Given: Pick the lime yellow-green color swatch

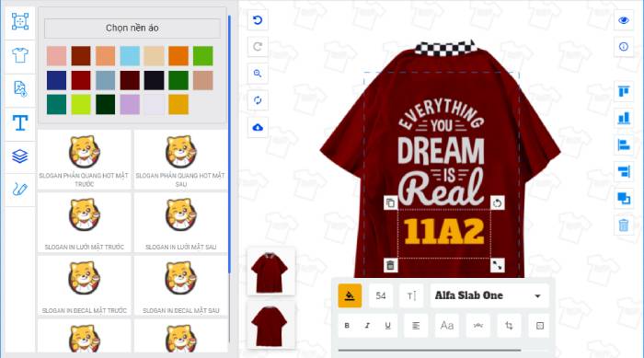Looking at the screenshot, I should [81, 104].
